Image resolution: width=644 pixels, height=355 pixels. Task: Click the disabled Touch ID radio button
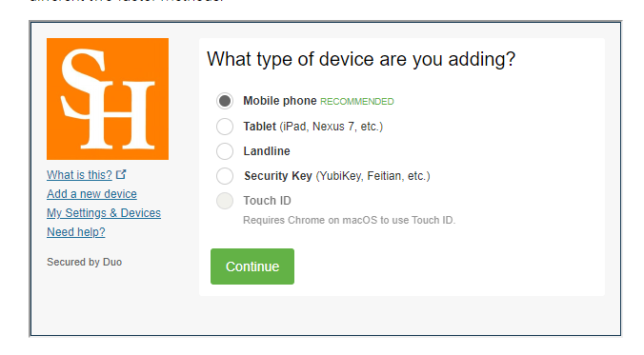coord(225,201)
